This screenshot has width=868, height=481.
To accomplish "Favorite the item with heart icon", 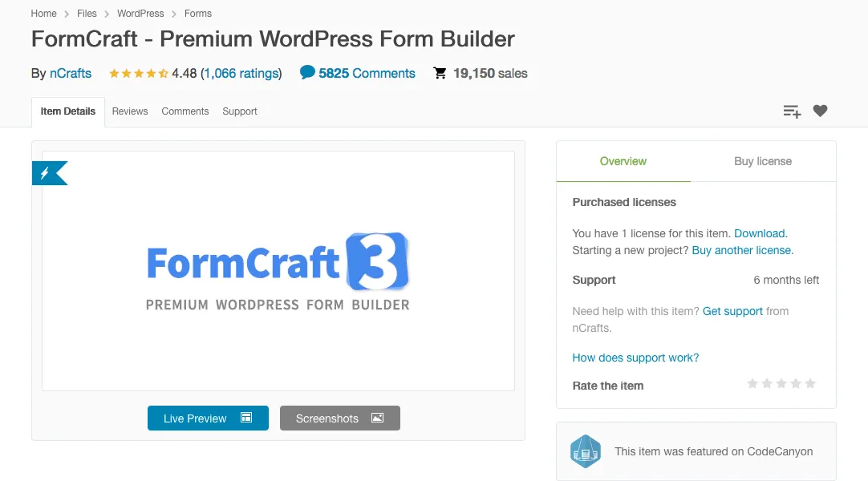I will coord(820,111).
